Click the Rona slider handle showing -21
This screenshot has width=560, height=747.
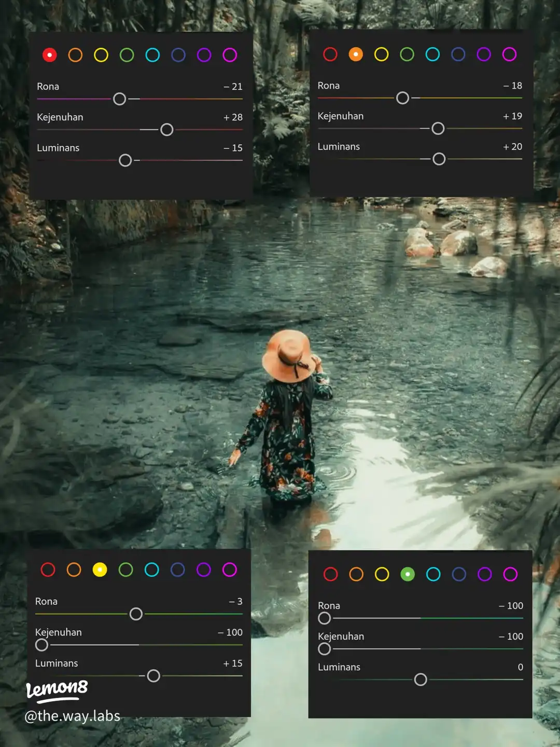(x=120, y=99)
